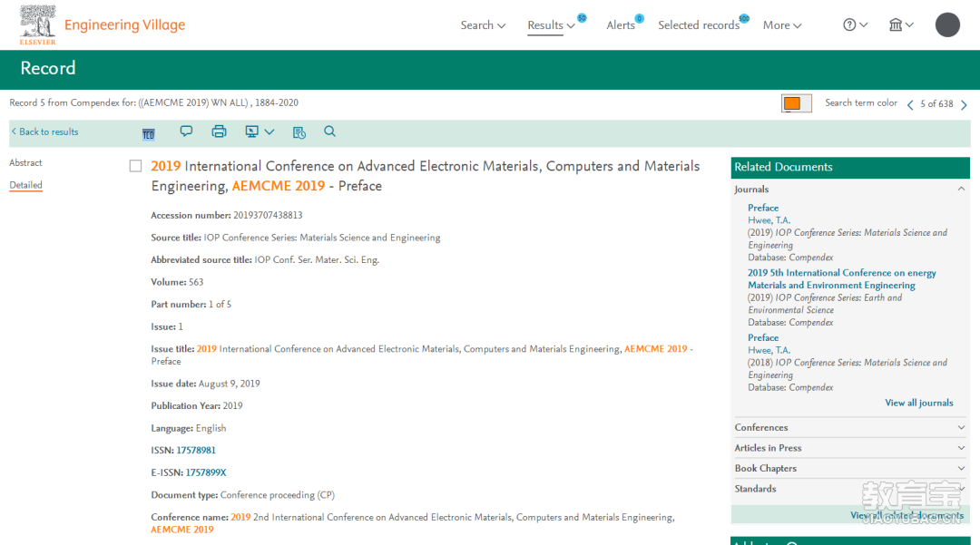
Task: Go to next record arrow
Action: pos(964,105)
